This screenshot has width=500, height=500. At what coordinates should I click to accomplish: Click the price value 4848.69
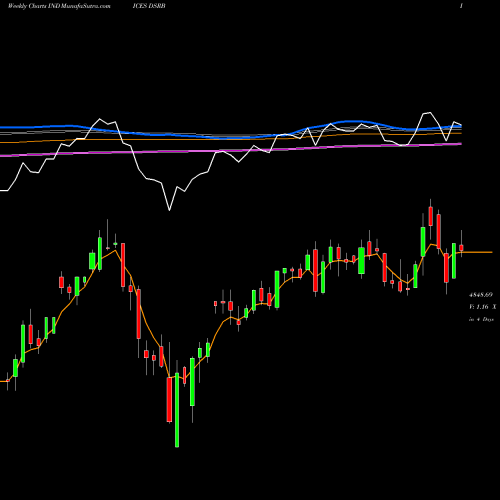coord(481,295)
